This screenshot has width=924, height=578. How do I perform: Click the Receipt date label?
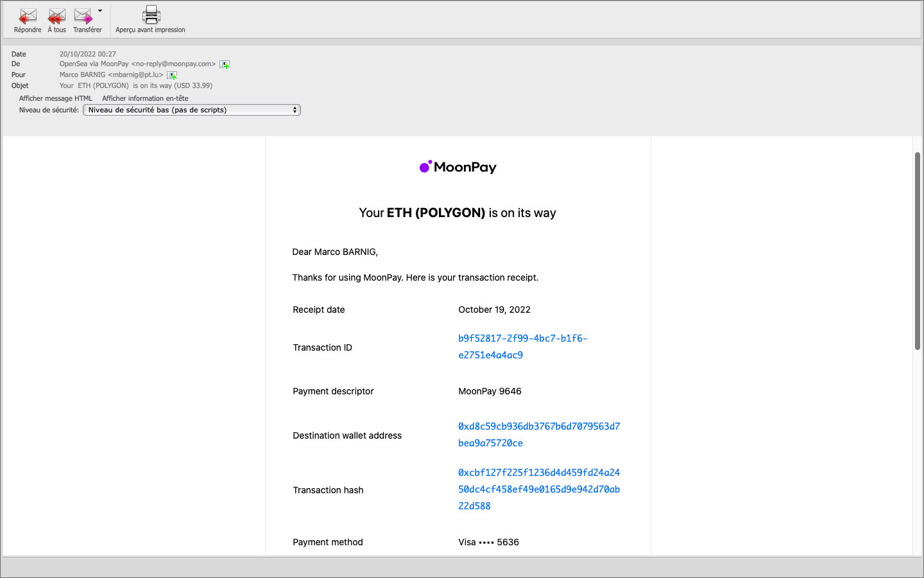(319, 310)
